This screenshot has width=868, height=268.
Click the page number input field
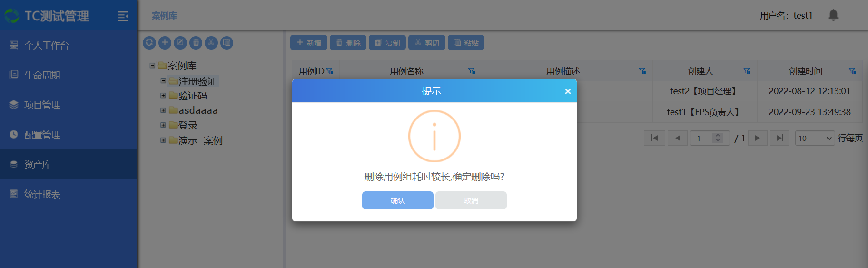[702, 138]
